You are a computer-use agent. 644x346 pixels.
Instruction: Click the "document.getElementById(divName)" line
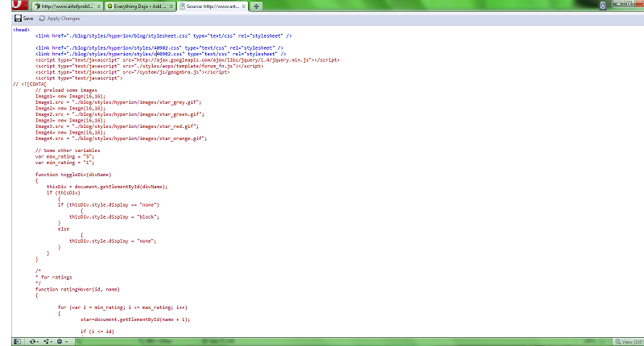pos(107,187)
